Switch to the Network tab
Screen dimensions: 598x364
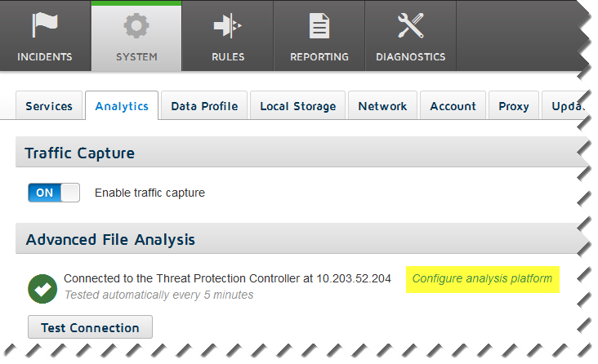click(382, 106)
